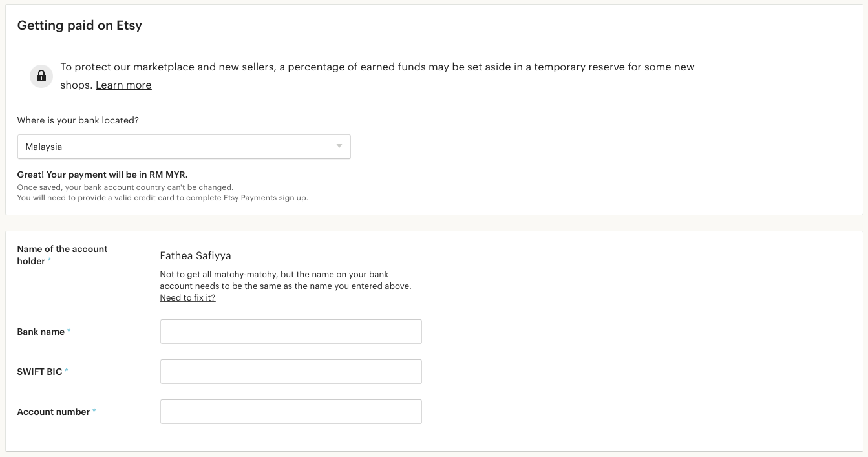Screen dimensions: 868x457
Task: Click the dropdown arrow of the Malaysia selector
Action: click(339, 146)
